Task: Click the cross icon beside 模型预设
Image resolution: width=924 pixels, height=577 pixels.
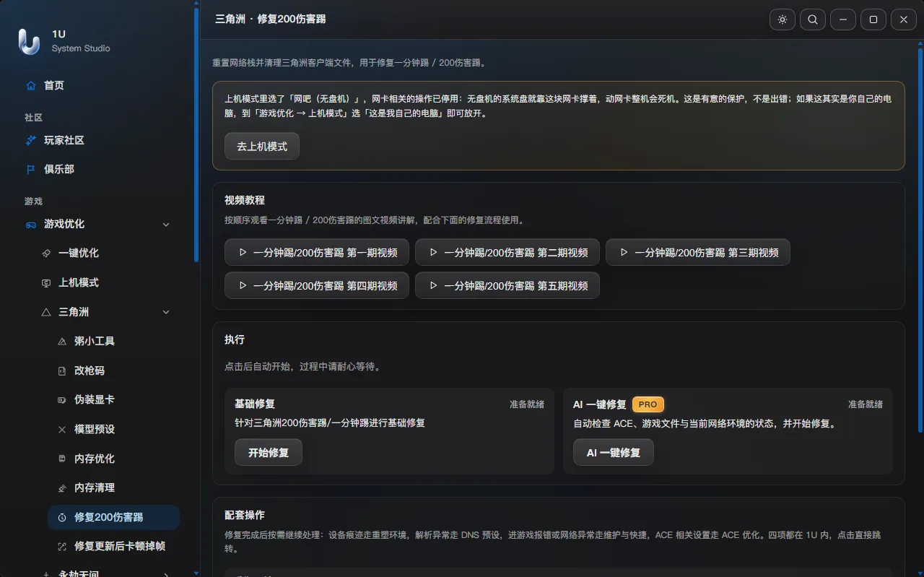Action: [62, 429]
